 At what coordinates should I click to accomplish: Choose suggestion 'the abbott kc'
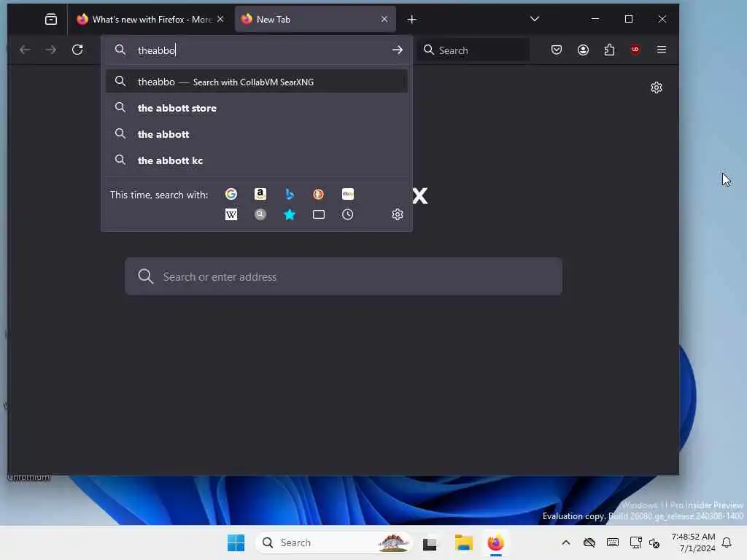257,160
